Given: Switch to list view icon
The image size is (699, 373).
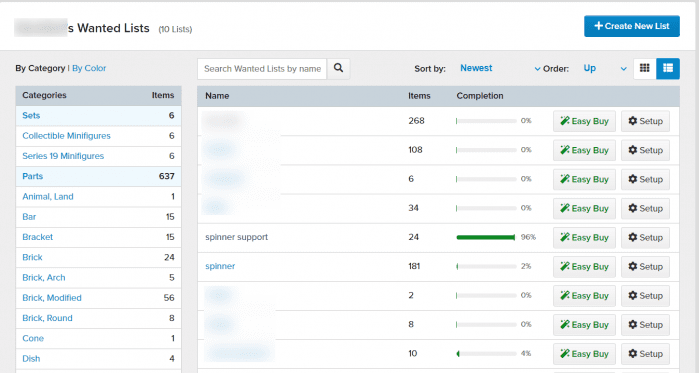Looking at the screenshot, I should tap(668, 68).
